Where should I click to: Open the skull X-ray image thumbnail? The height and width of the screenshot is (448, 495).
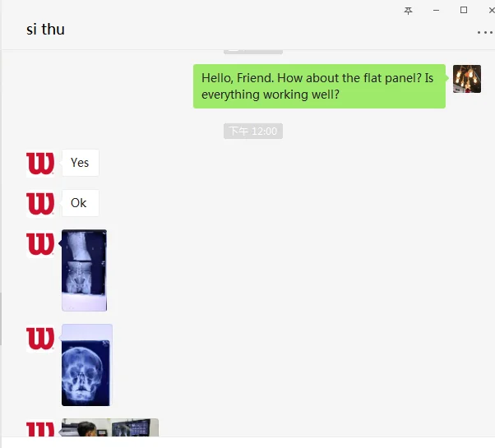coord(87,365)
